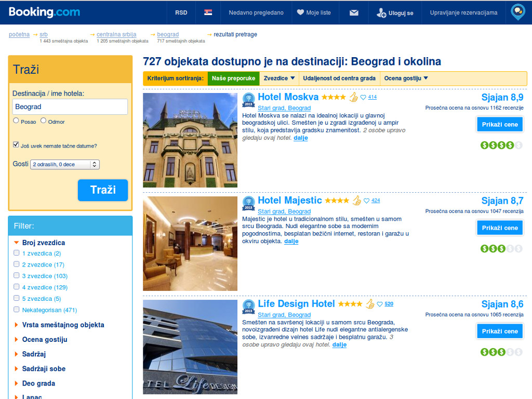Click the Uloguj se user icon
The width and height of the screenshot is (532, 399).
tap(381, 13)
